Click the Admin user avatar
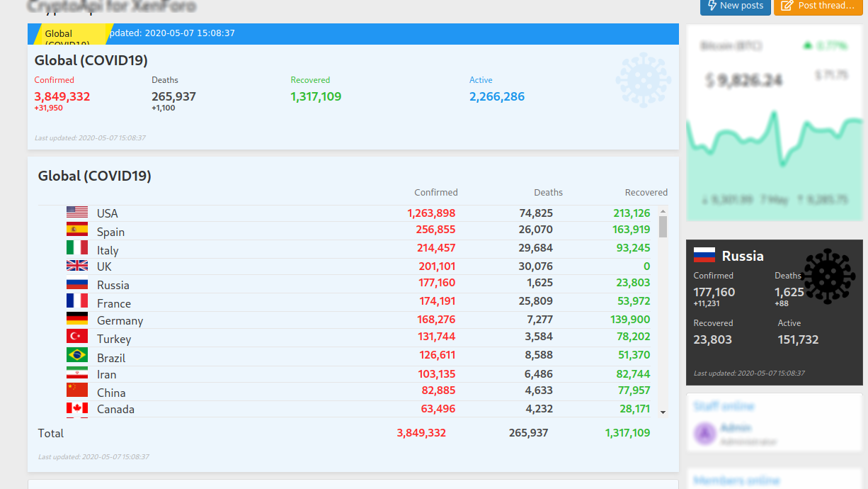This screenshot has width=868, height=489. [705, 434]
